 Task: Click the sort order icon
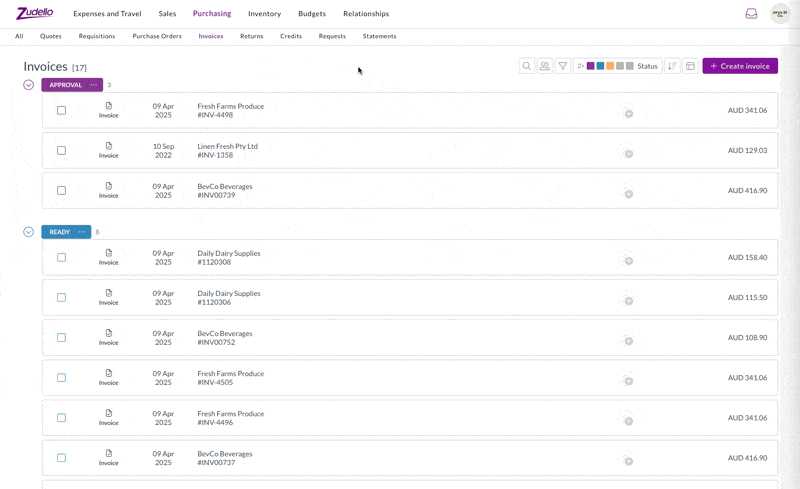click(672, 66)
